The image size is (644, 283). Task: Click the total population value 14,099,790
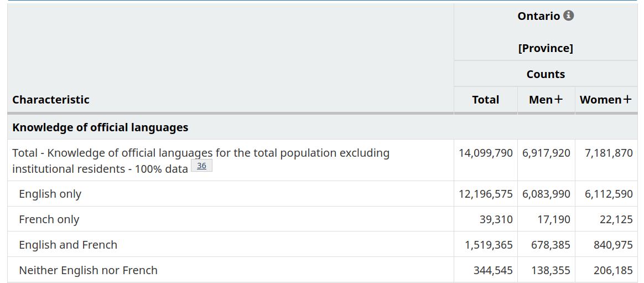point(485,153)
